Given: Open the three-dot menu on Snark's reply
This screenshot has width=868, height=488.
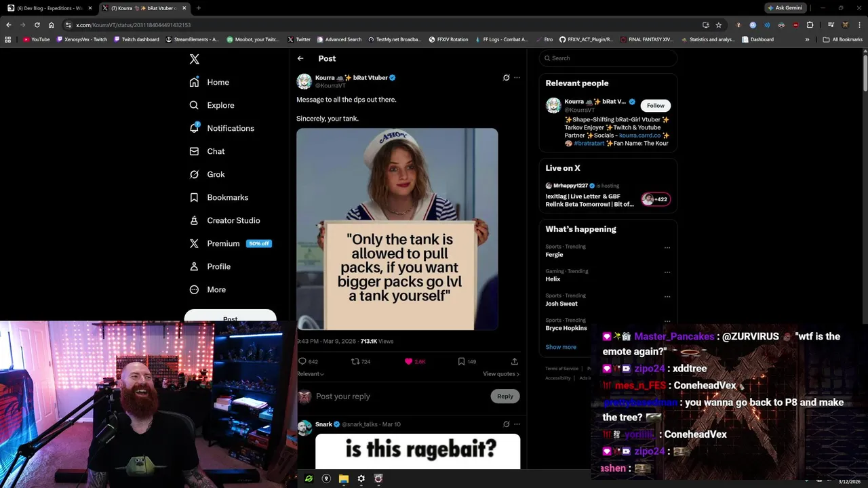Looking at the screenshot, I should (517, 424).
